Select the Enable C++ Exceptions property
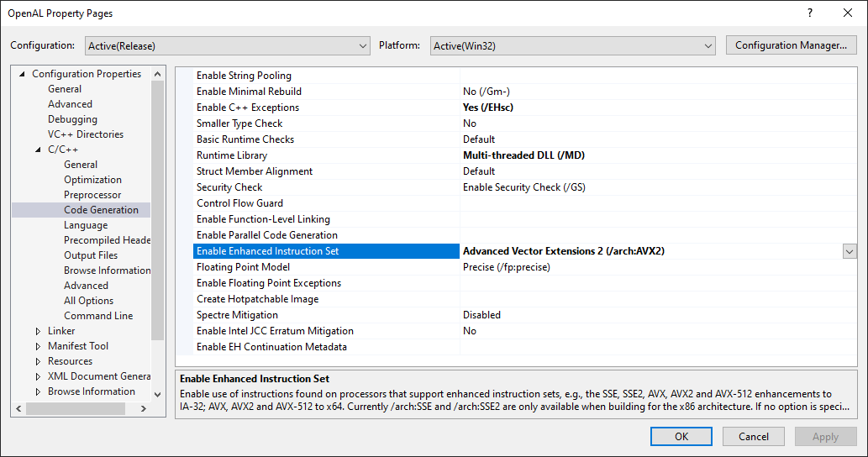 [247, 108]
